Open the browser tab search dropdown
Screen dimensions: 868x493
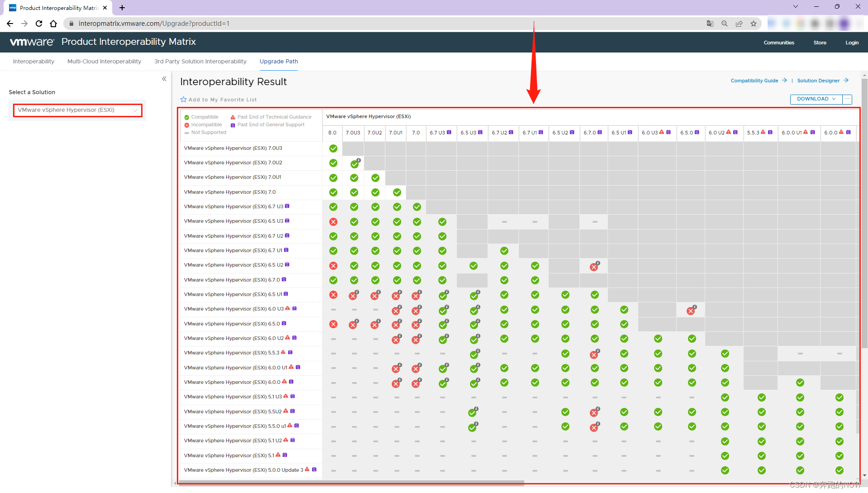coord(796,6)
